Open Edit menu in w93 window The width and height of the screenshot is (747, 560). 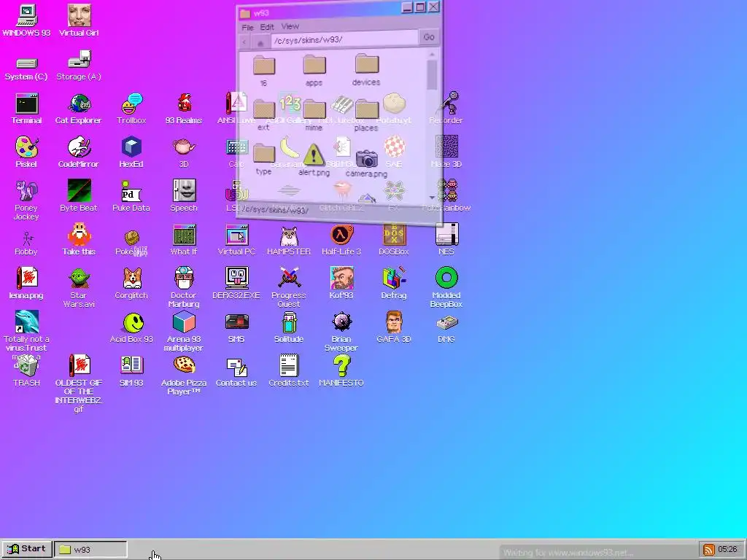(x=267, y=27)
